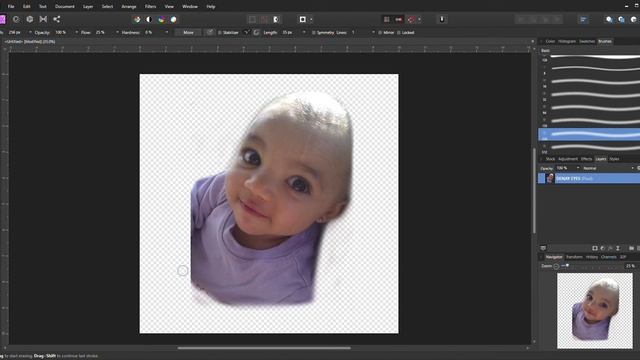Viewport: 640px width, 360px height.
Task: Switch to the Stock panel tab
Action: pyautogui.click(x=550, y=159)
